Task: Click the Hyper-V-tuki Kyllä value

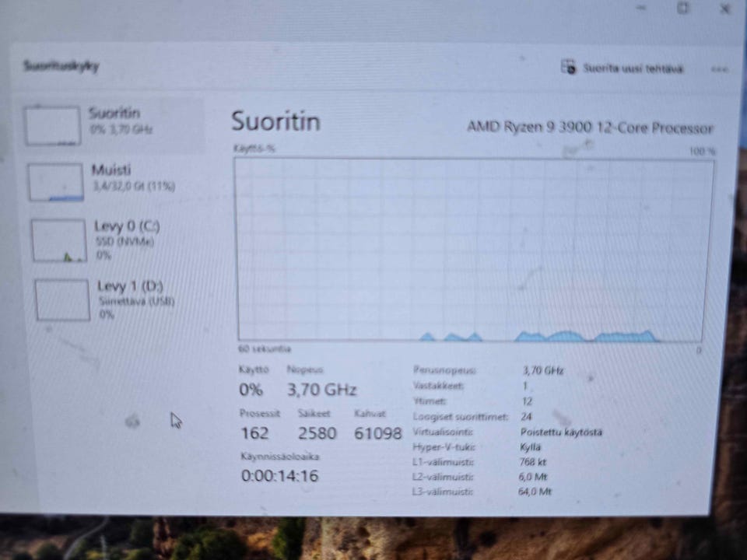Action: (x=530, y=447)
